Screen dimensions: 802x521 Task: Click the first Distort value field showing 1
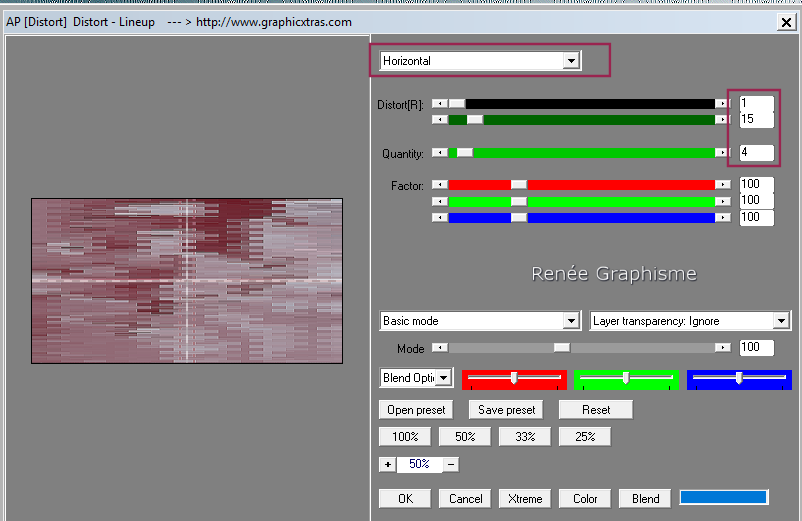coord(756,103)
